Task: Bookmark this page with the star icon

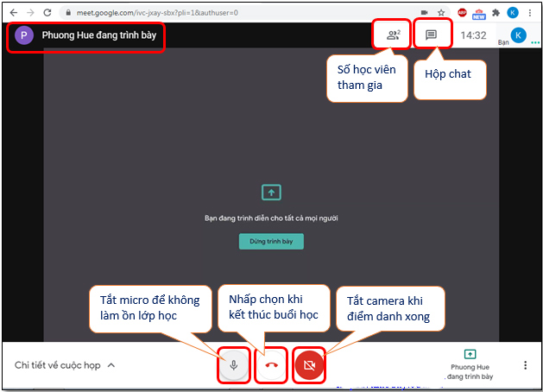Action: [441, 13]
